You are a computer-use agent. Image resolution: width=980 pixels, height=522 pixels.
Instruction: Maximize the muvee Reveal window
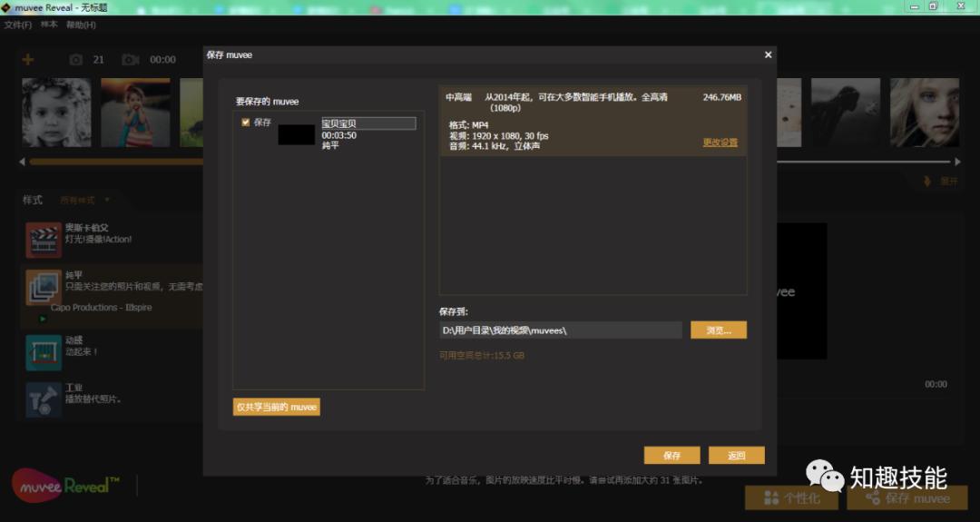pyautogui.click(x=933, y=6)
